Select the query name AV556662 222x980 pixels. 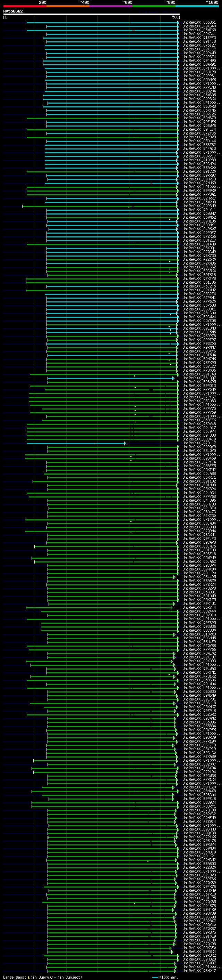pos(13,11)
